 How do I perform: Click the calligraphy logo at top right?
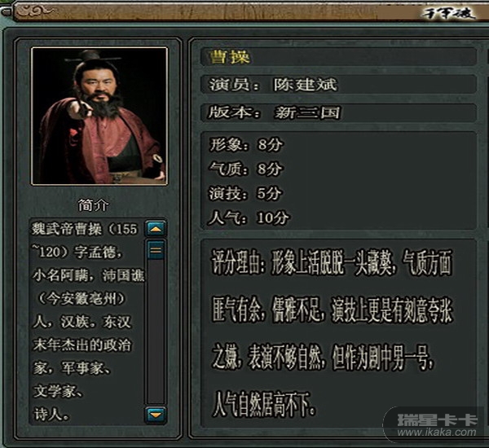coord(449,13)
